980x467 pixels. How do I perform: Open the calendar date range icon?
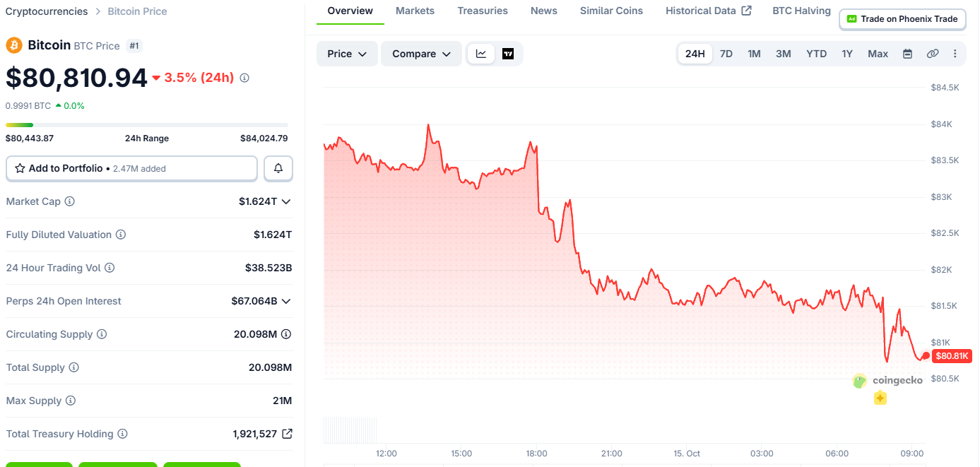coord(908,54)
